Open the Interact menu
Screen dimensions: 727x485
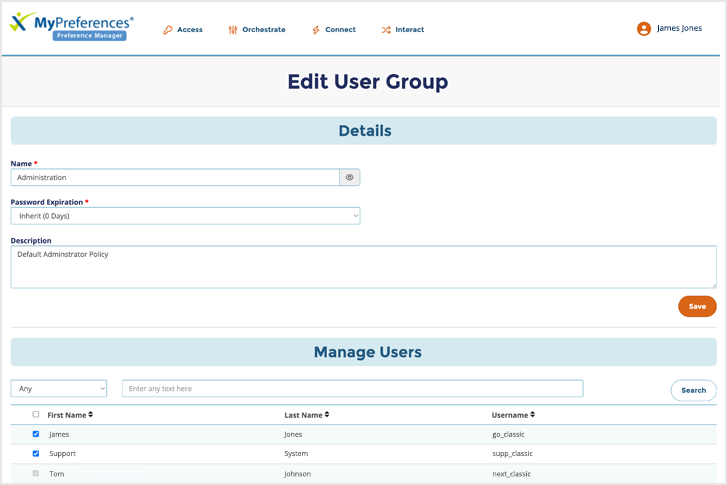tap(409, 30)
